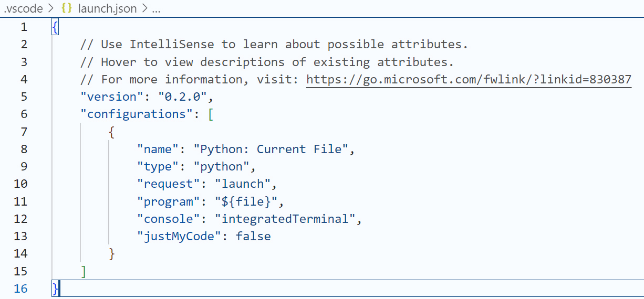Viewport: 644px width, 299px height.
Task: Click the "justMyCode" key
Action: (176, 237)
